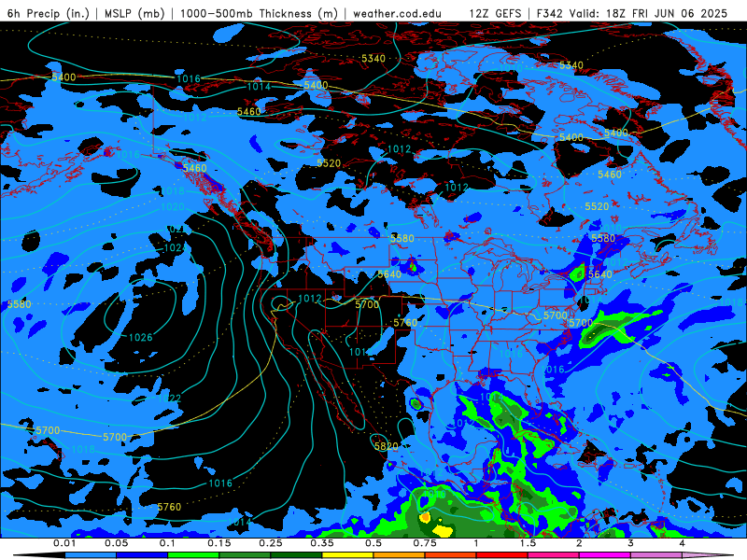Click the 5820 thickness label

pyautogui.click(x=386, y=446)
